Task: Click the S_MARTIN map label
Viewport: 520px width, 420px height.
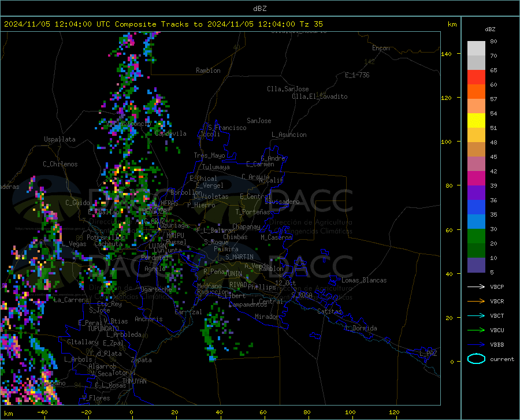Action: (x=239, y=257)
